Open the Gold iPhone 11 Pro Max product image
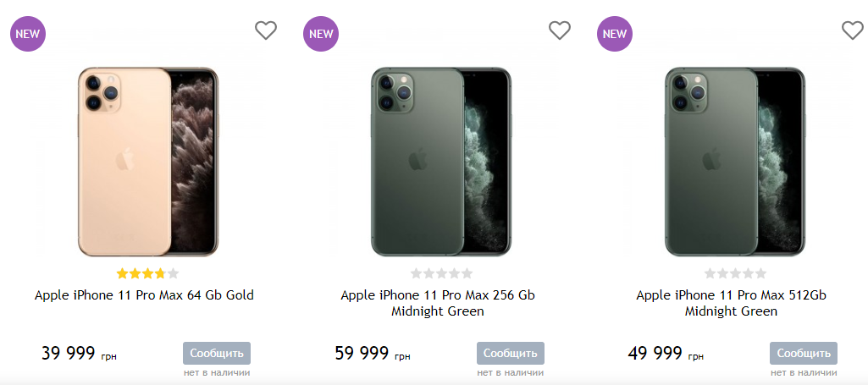 tap(147, 162)
